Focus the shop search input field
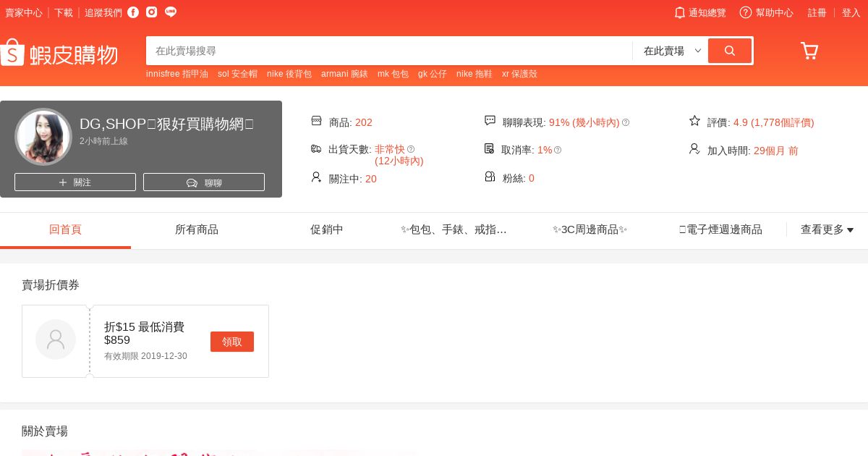 coord(389,51)
